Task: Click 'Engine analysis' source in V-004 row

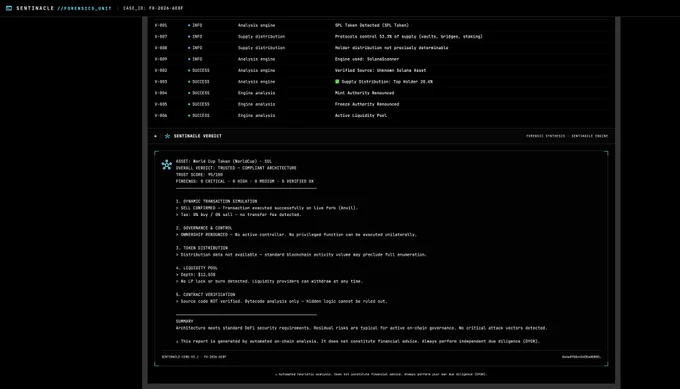Action: coord(256,93)
